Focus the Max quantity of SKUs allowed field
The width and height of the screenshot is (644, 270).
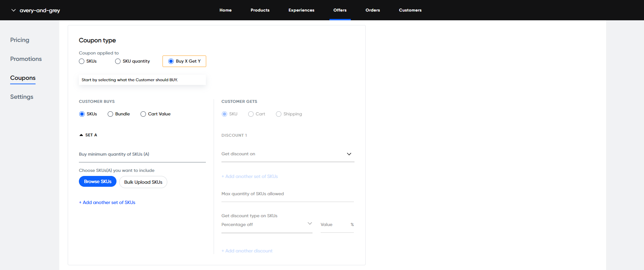pyautogui.click(x=287, y=194)
